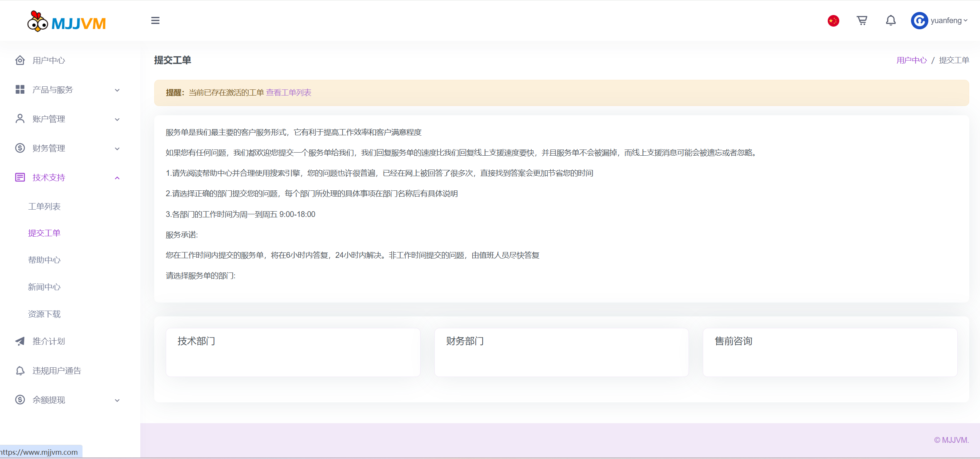Open 帮助中心 submenu item
The height and width of the screenshot is (459, 980).
tap(44, 260)
